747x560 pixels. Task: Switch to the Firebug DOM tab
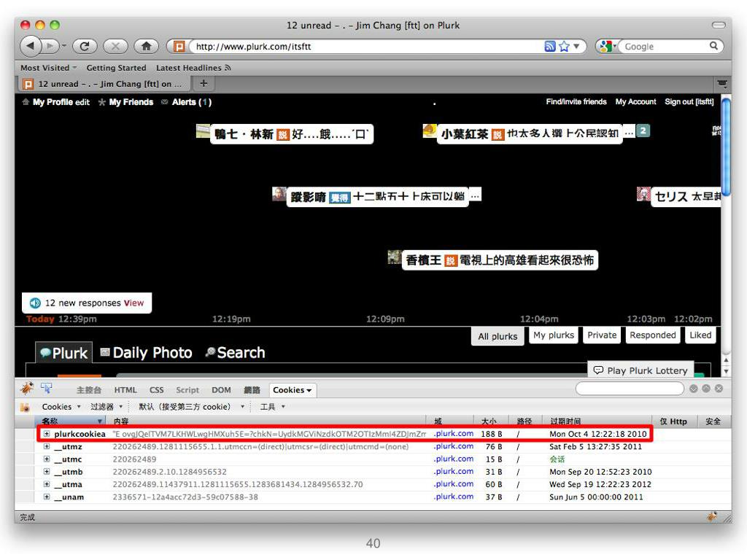point(221,390)
